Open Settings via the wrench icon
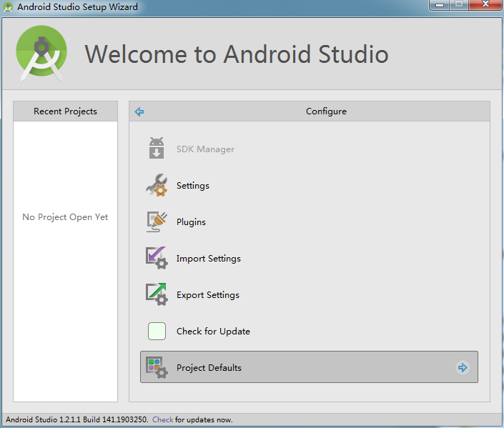 157,185
